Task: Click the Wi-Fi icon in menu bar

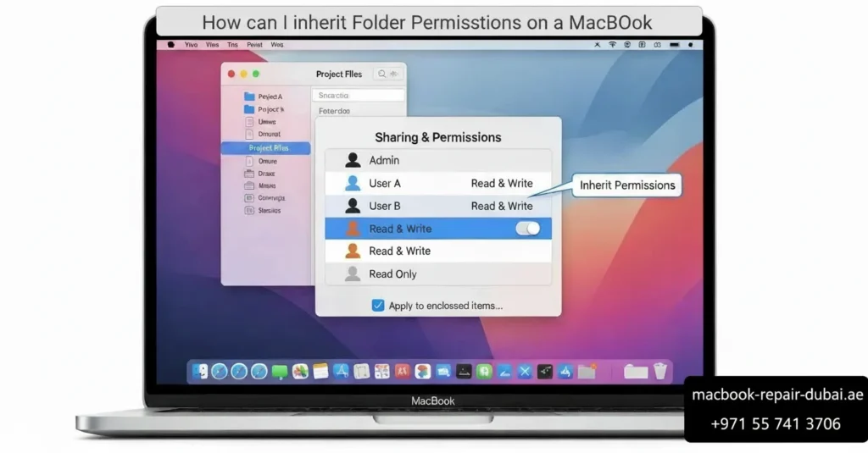Action: coord(612,44)
